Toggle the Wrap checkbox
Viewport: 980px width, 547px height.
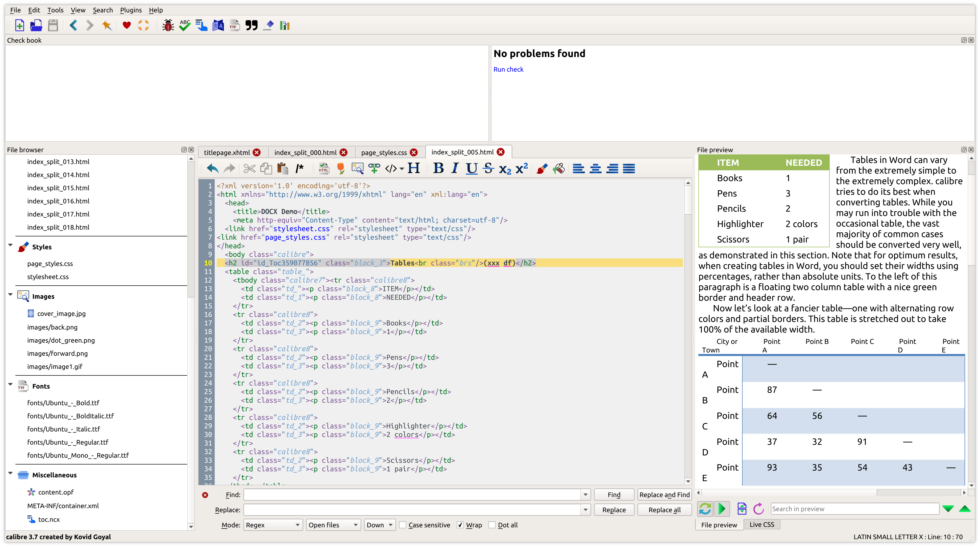pyautogui.click(x=460, y=525)
